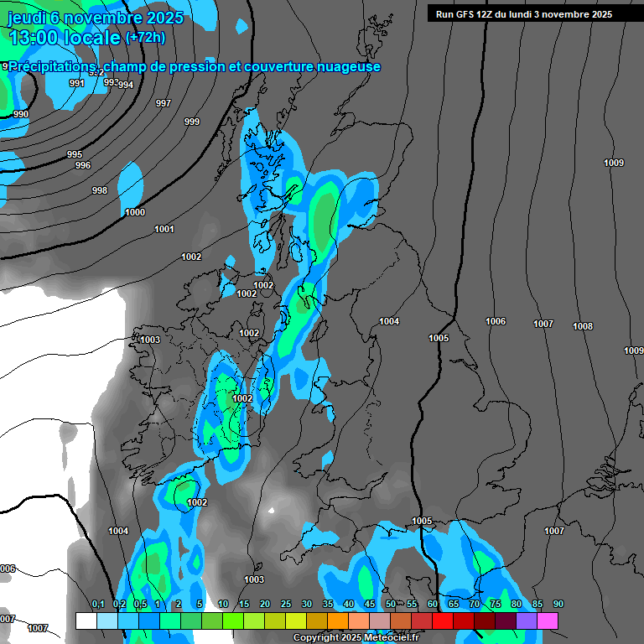Click the '1000' isobar label
Image resolution: width=644 pixels, height=644 pixels.
click(135, 212)
